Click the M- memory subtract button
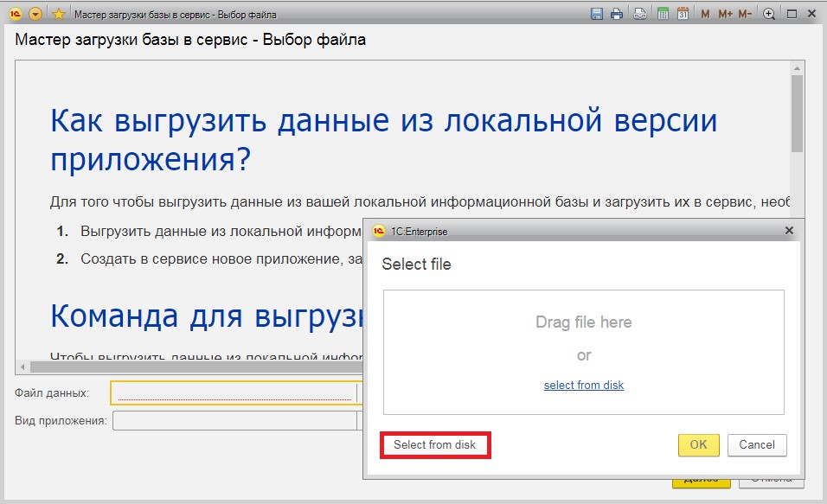 (x=745, y=14)
